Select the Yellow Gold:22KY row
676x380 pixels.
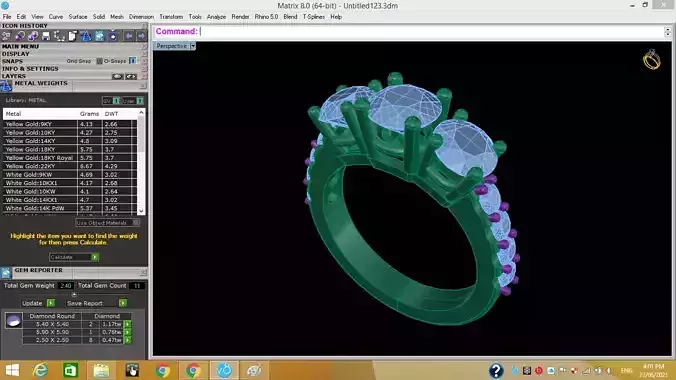pos(70,166)
